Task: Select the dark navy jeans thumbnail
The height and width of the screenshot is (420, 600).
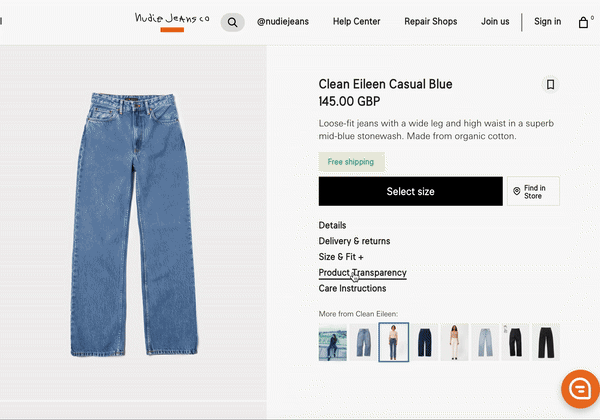Action: click(x=424, y=342)
